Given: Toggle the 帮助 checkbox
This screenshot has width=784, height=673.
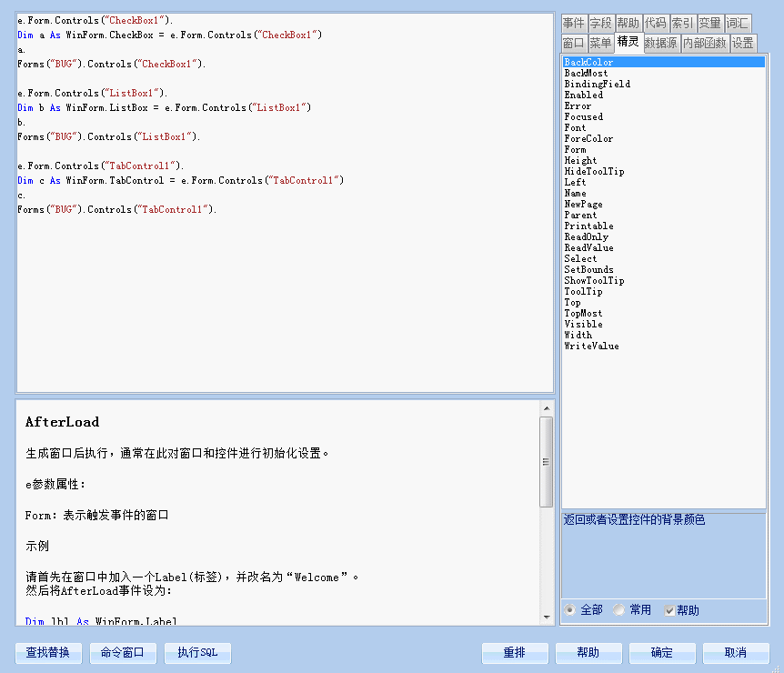Looking at the screenshot, I should (x=669, y=610).
